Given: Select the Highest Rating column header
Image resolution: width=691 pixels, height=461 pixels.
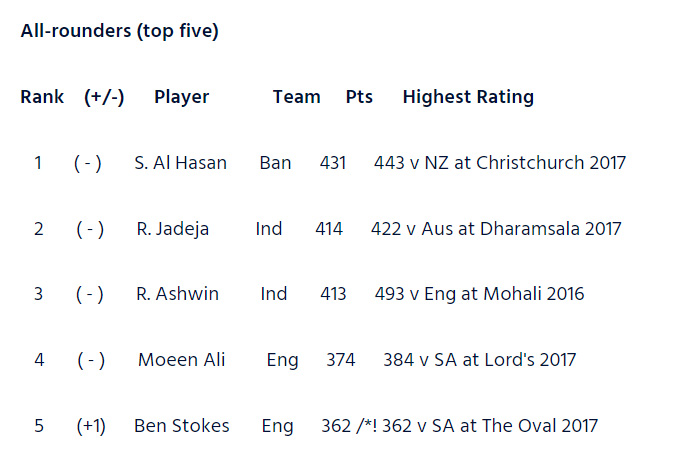Looking at the screenshot, I should coord(468,97).
